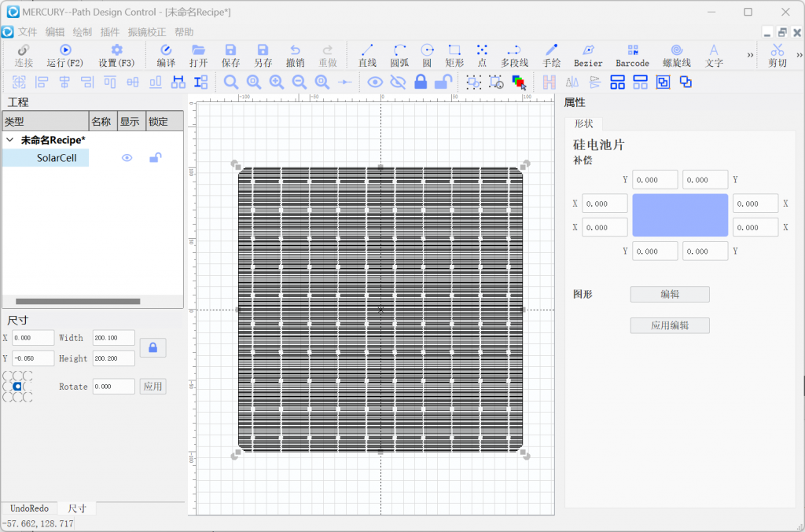The image size is (805, 532).
Task: Click the scissors Cut tool
Action: tap(777, 56)
